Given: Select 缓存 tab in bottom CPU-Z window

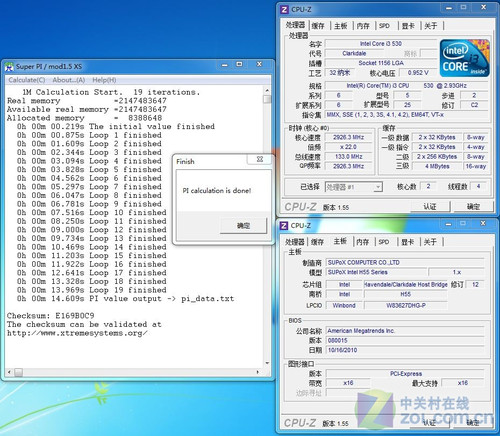Looking at the screenshot, I should (317, 242).
